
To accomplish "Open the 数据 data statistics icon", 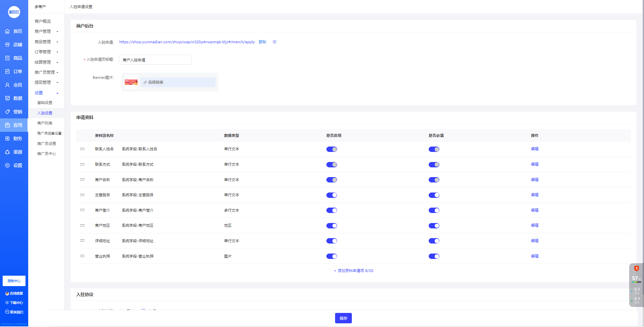I will click(7, 98).
